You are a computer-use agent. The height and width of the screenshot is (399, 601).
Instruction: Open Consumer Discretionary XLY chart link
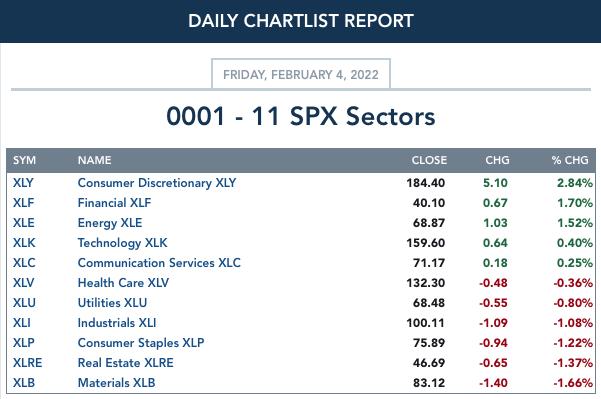coord(157,183)
